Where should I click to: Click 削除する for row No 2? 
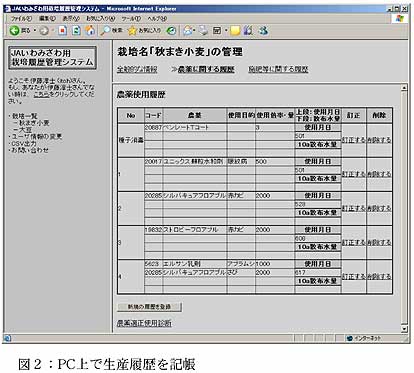click(x=379, y=209)
